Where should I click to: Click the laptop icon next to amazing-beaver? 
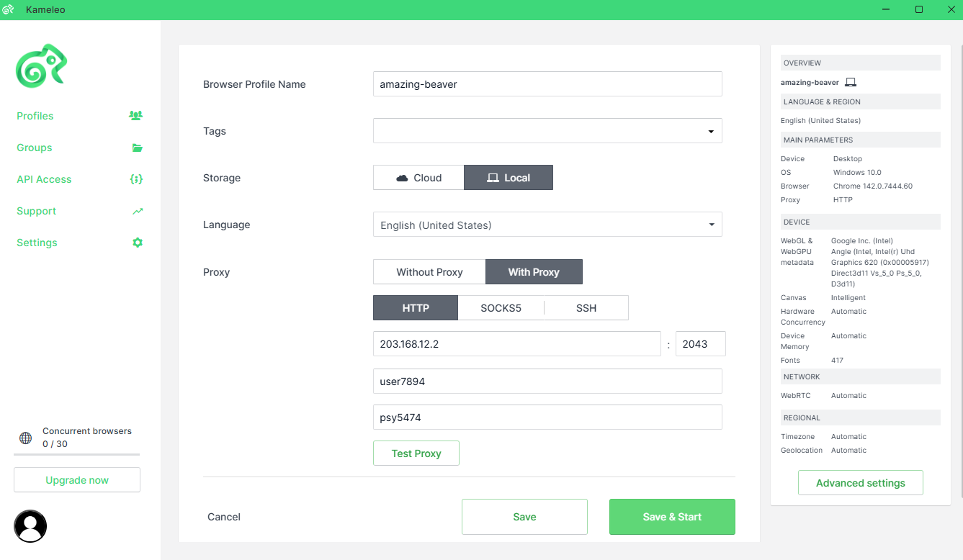[x=851, y=82]
